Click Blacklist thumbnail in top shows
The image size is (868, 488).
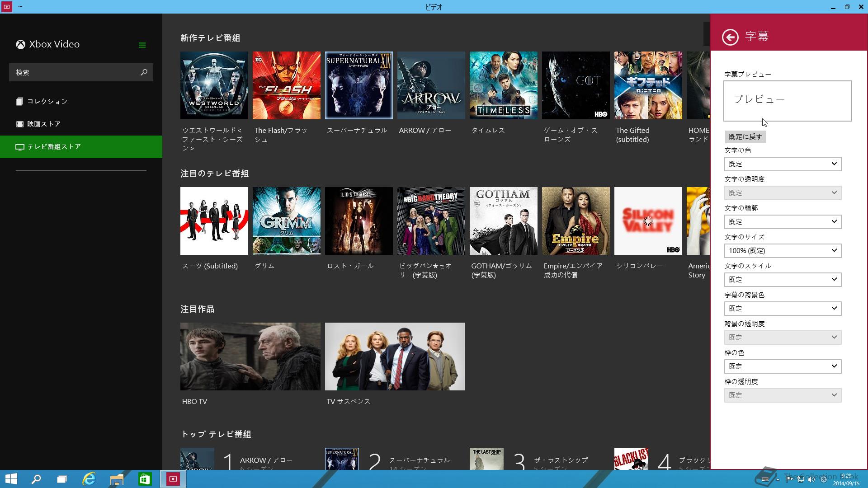(x=631, y=459)
